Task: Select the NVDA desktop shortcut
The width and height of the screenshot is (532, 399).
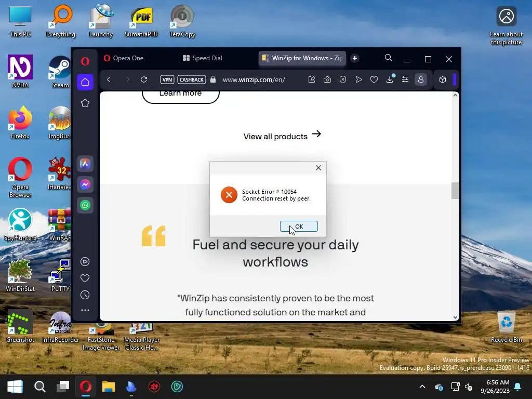Action: [20, 72]
